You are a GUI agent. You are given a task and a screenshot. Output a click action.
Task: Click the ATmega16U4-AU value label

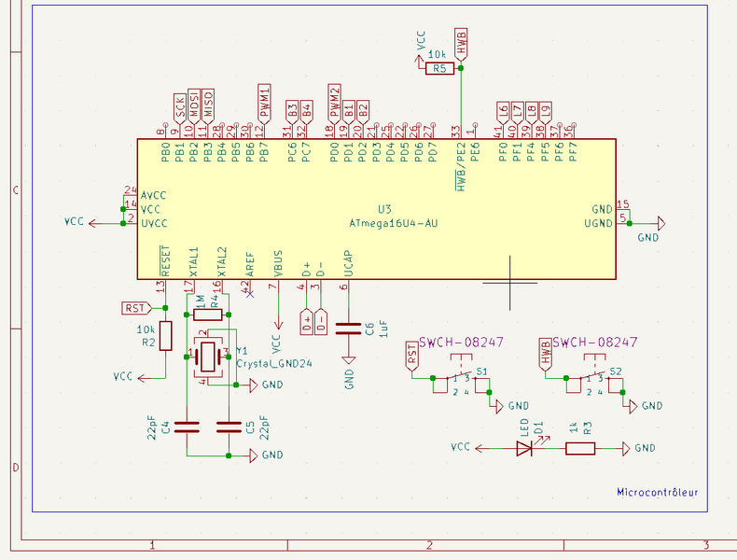[x=394, y=223]
